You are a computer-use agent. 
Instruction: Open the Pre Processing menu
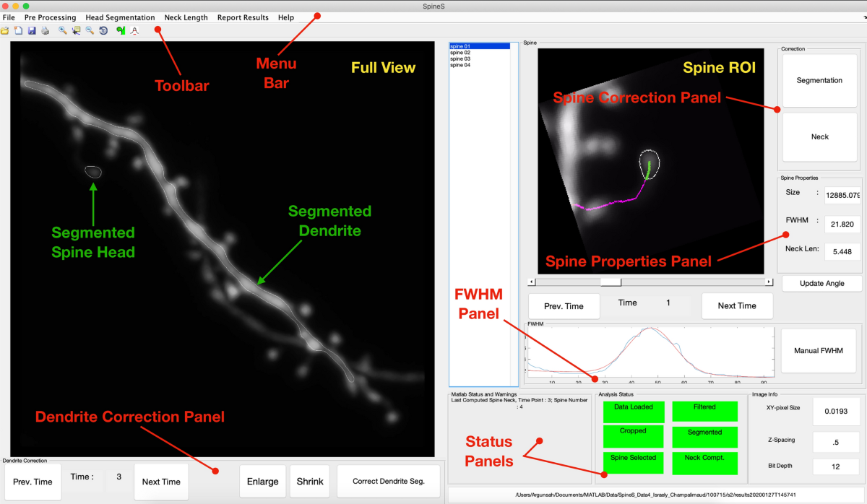50,17
